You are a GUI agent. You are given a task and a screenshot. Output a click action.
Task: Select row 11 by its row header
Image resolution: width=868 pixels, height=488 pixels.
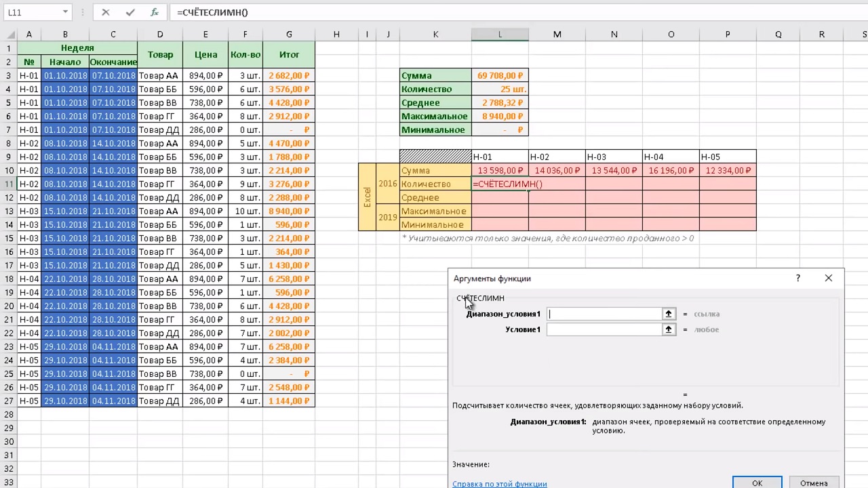(8, 184)
